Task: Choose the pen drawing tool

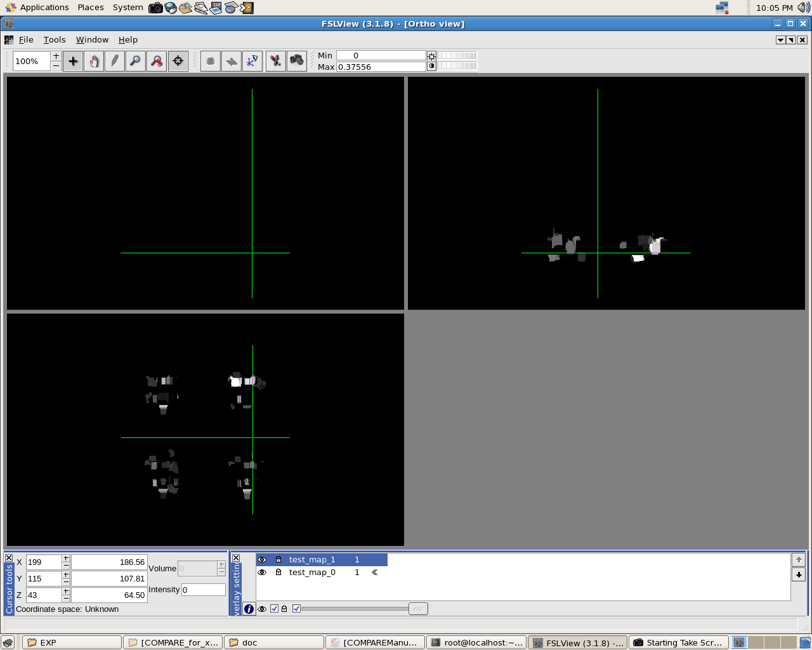Action: click(115, 62)
